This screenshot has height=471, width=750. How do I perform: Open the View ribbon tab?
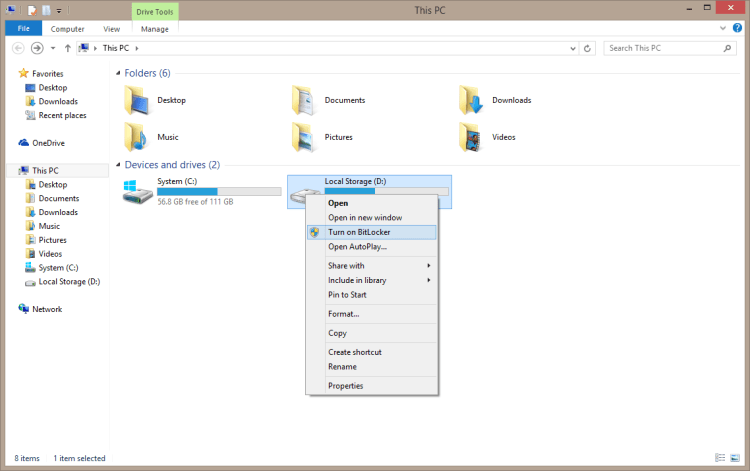[111, 29]
